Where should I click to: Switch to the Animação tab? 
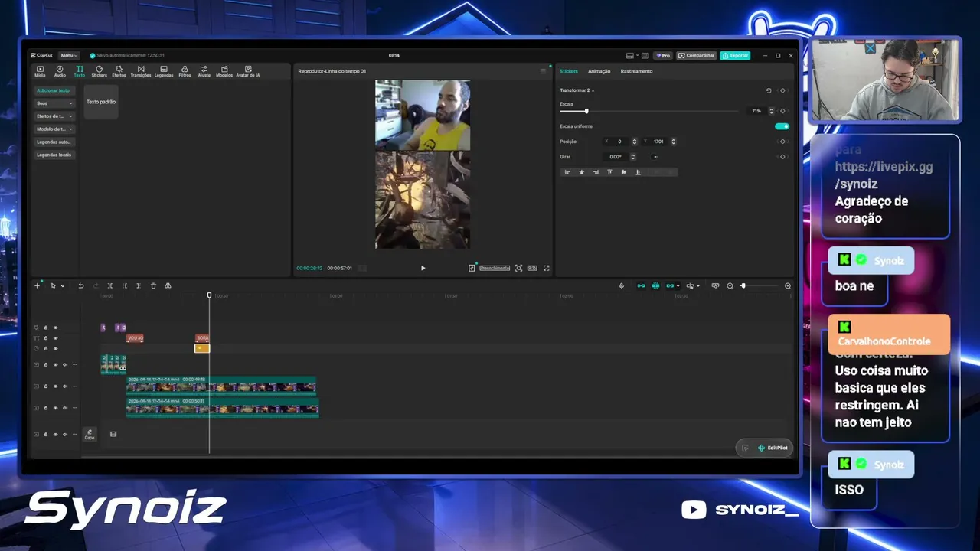coord(599,71)
